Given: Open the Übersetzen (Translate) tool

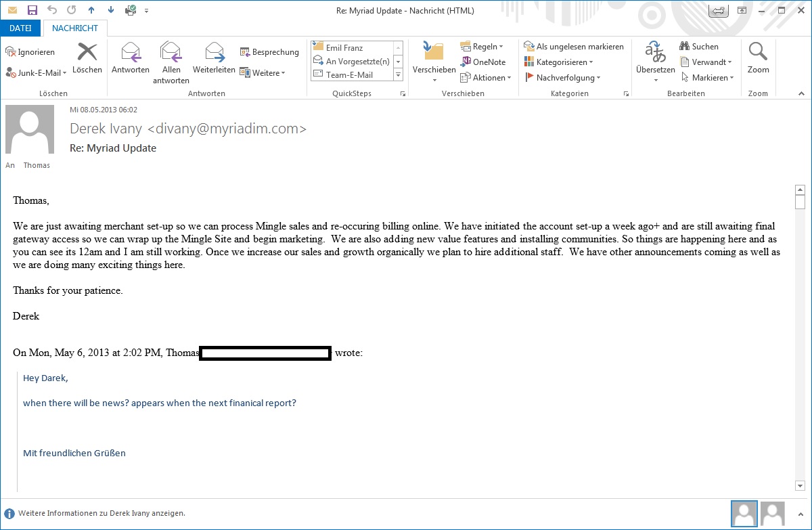Looking at the screenshot, I should [654, 60].
